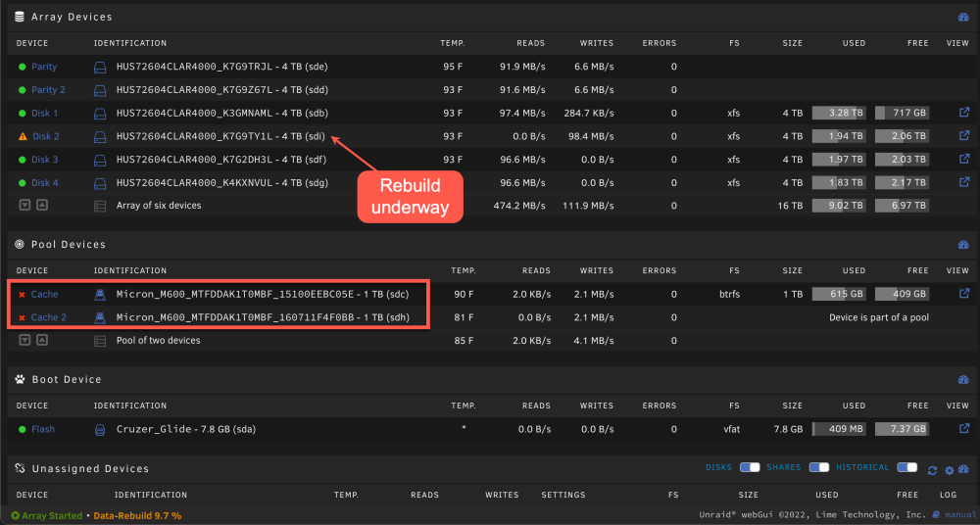Click the Cache 2 temperature 81 F
Viewport: 980px width, 525px height.
[464, 317]
